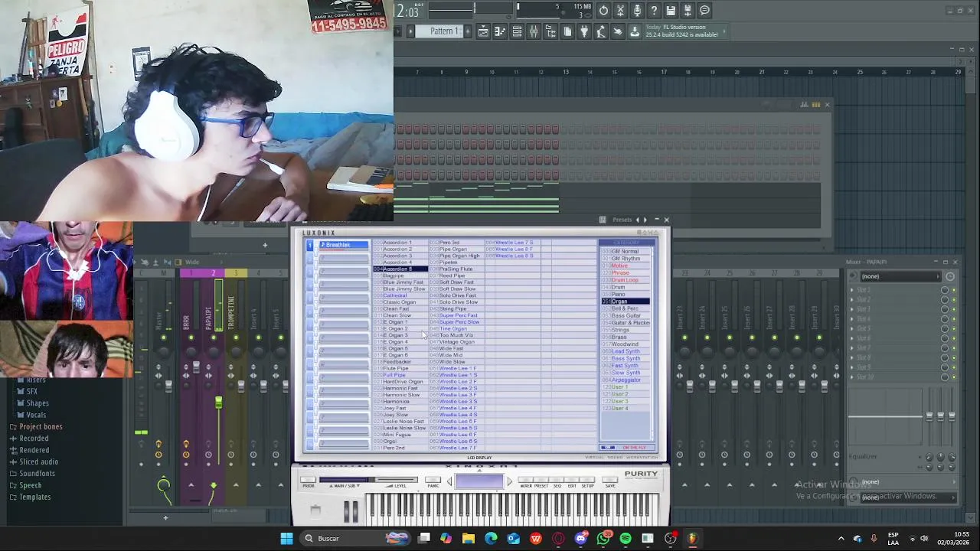980x551 pixels.
Task: Expand the Soundfonts folder
Action: (x=38, y=474)
